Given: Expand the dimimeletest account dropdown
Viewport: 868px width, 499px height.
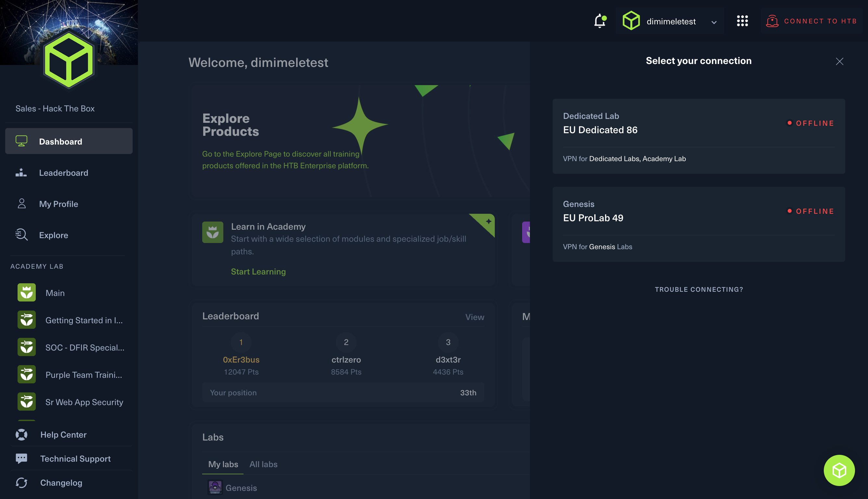Looking at the screenshot, I should click(714, 22).
